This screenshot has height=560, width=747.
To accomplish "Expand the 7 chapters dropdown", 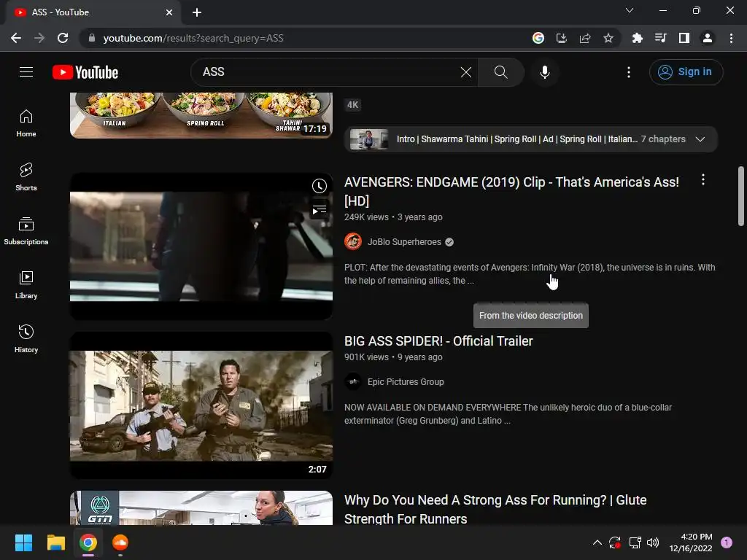I will [700, 139].
